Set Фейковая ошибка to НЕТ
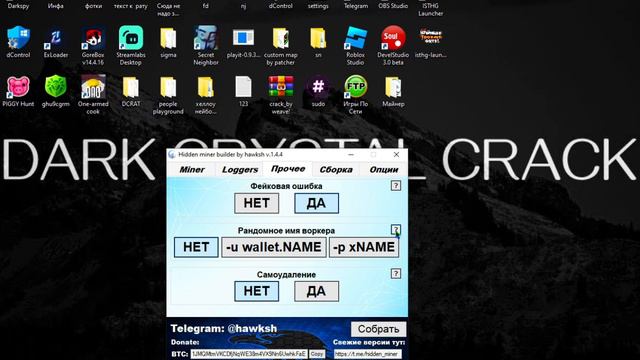 (x=256, y=203)
